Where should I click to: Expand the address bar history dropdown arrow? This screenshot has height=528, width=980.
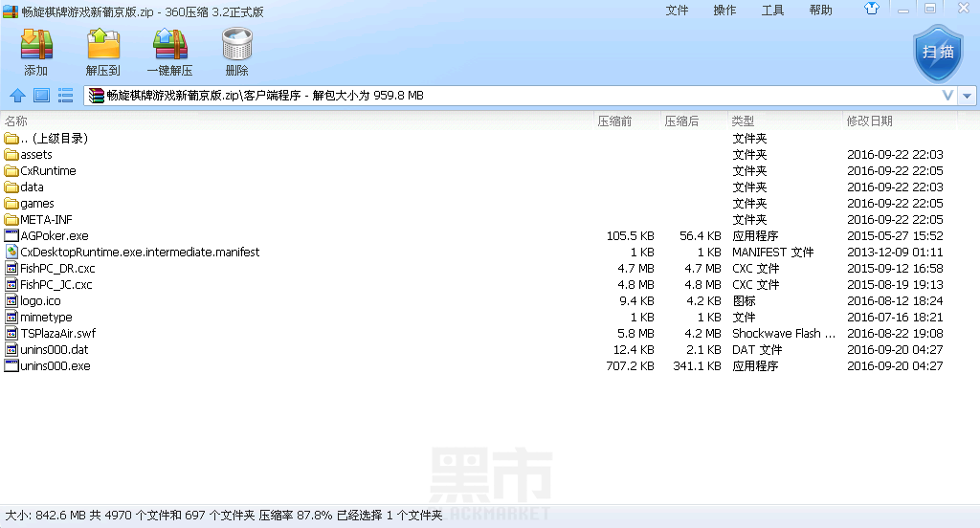[967, 96]
